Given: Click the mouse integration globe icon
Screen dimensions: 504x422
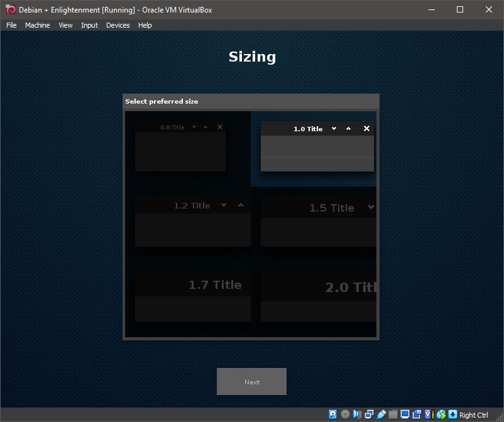Looking at the screenshot, I should (441, 414).
